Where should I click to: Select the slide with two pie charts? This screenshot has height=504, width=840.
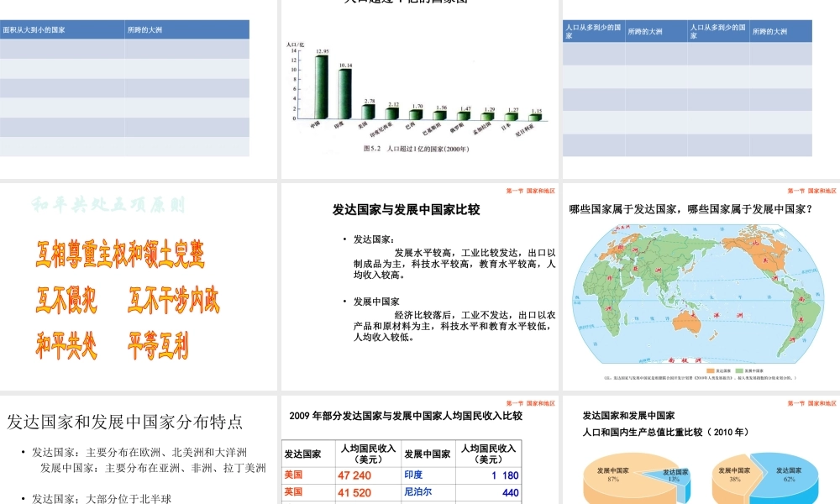point(701,450)
